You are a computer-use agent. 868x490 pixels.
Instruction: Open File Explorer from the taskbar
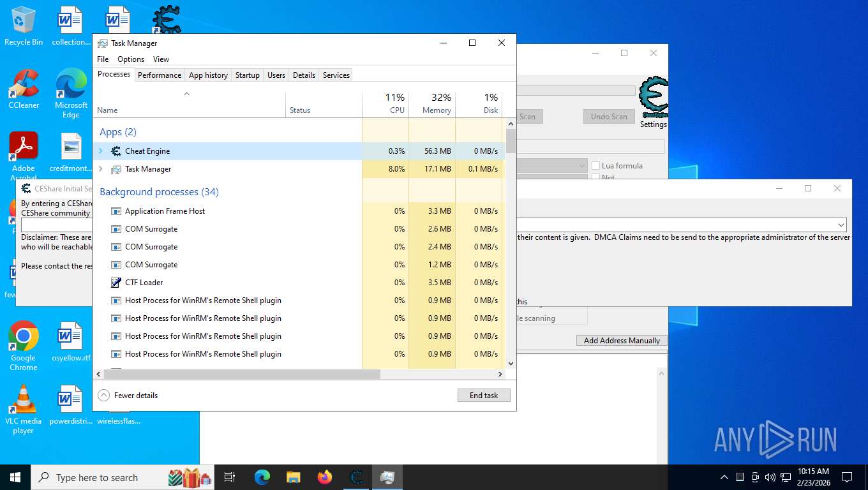tap(293, 477)
